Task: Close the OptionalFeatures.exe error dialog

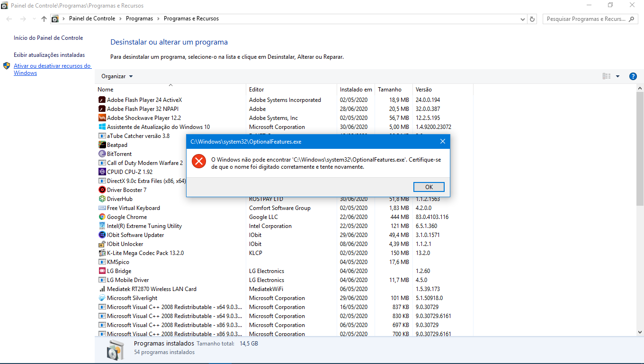Action: coord(442,141)
